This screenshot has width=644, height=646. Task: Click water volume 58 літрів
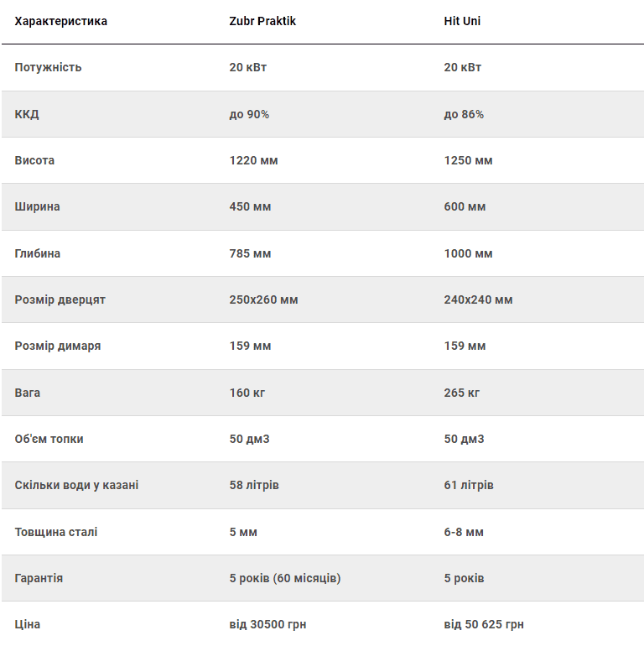point(254,485)
